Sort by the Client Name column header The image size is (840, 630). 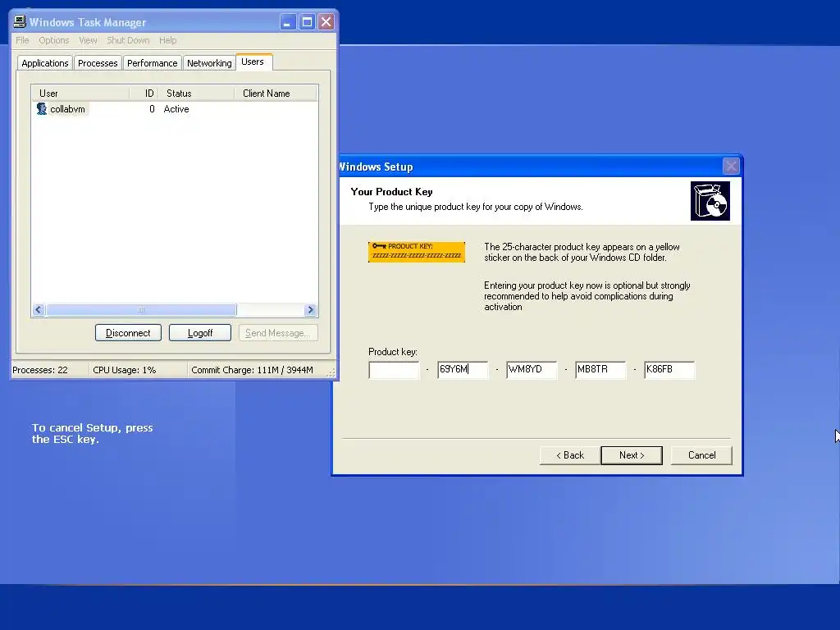(x=276, y=94)
